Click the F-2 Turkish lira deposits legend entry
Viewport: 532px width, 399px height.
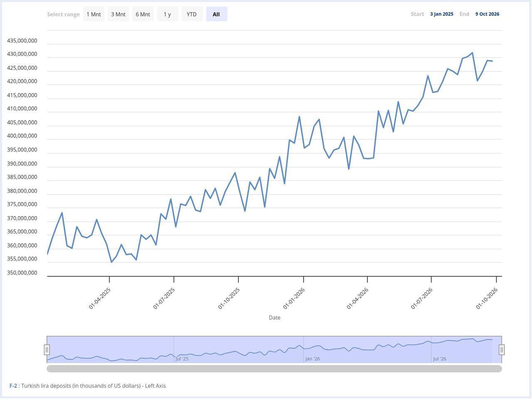(88, 386)
